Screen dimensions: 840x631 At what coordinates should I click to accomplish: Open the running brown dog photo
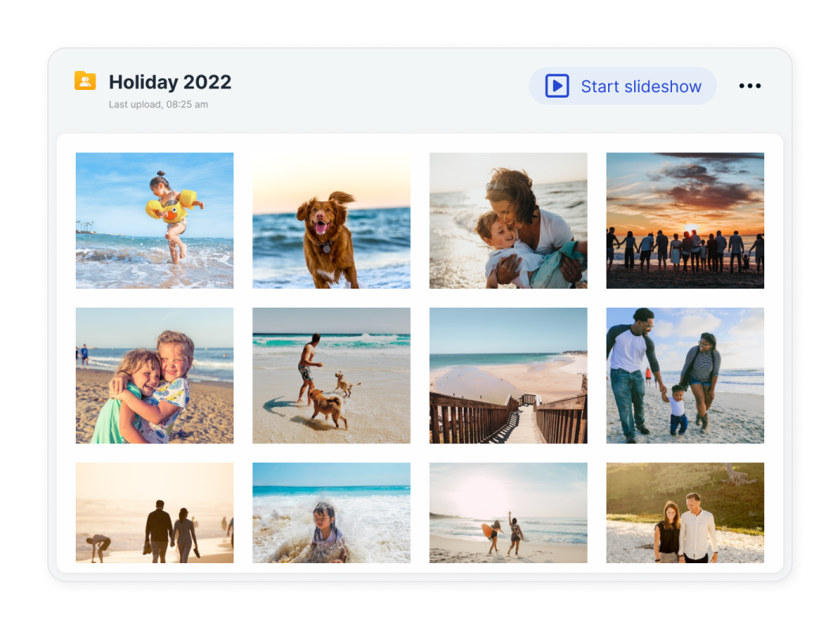coord(331,220)
